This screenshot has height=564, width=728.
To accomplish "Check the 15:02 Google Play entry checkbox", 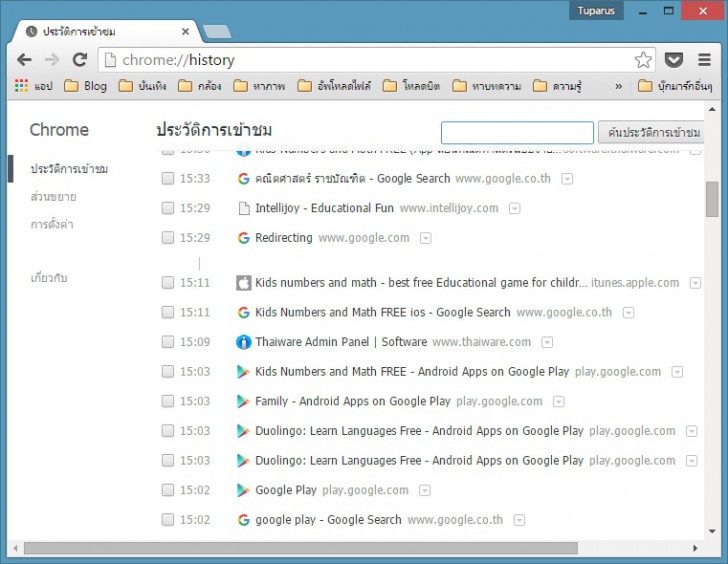I will (x=168, y=490).
